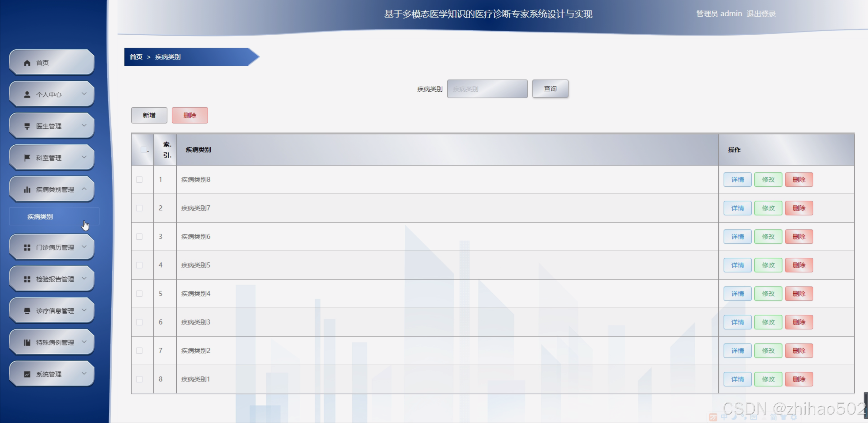
Task: Click the grid icon for 门诊病历管理
Action: tap(27, 247)
